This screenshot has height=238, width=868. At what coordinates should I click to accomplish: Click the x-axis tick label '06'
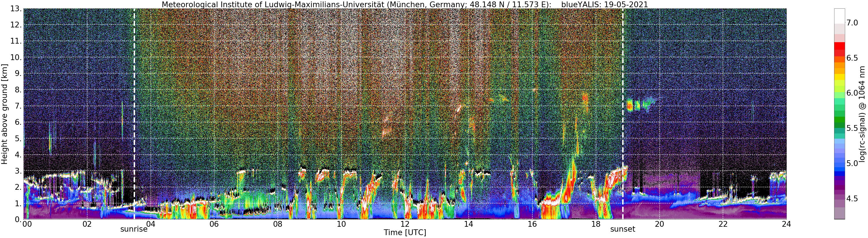coord(214,224)
